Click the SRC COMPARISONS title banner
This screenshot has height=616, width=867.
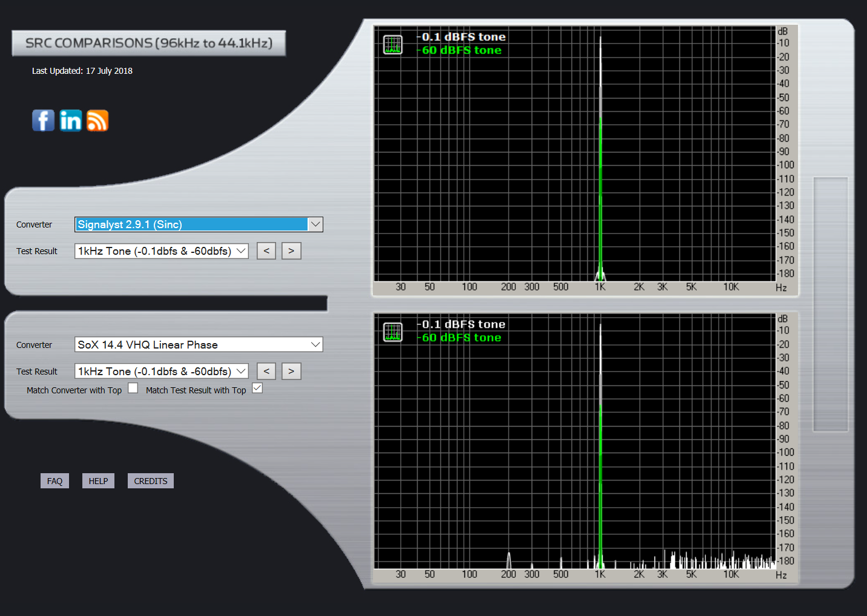click(149, 44)
